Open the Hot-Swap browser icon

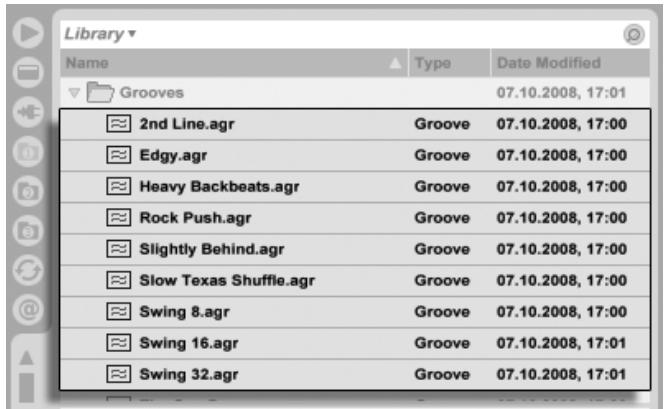pyautogui.click(x=28, y=270)
